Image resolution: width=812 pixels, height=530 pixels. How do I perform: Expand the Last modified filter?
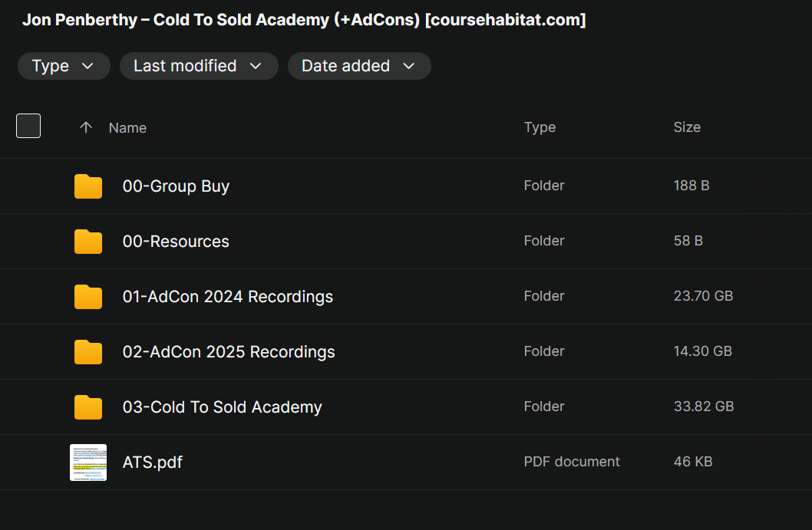[x=198, y=66]
